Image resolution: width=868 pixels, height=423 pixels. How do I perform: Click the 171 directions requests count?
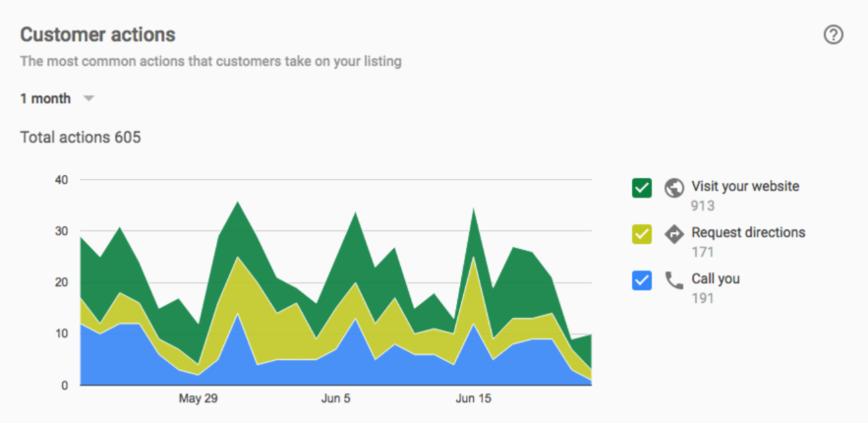[702, 252]
